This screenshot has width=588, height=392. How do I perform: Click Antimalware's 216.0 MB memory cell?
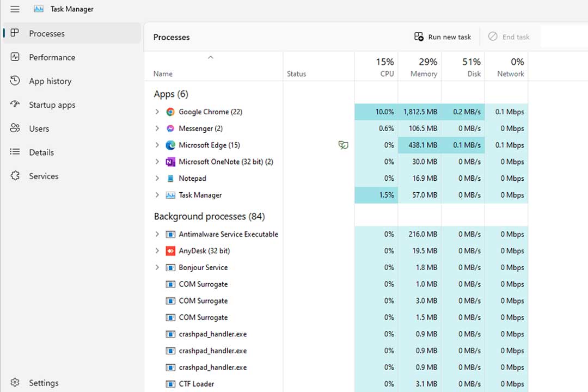click(420, 234)
